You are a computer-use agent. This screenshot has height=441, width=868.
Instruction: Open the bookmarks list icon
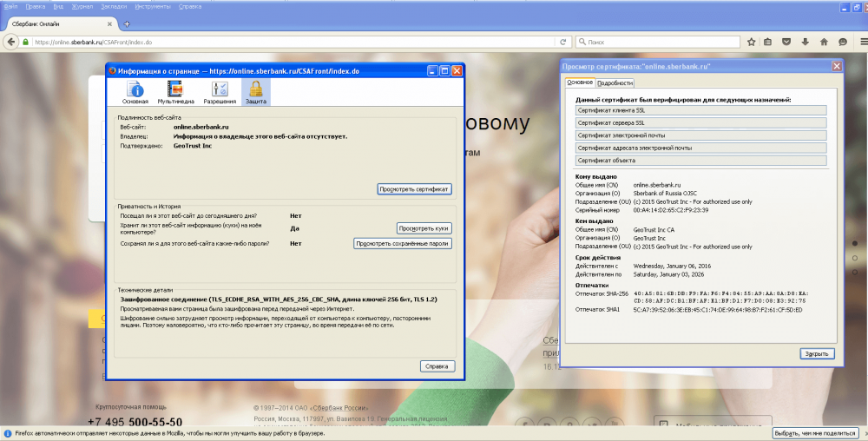tap(768, 42)
